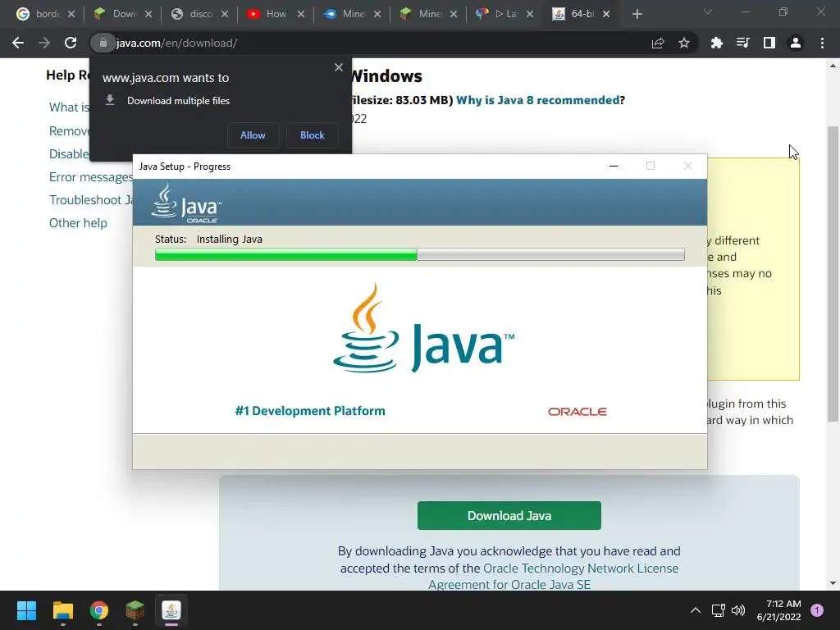The image size is (840, 630).
Task: View site information lock icon
Action: [103, 43]
